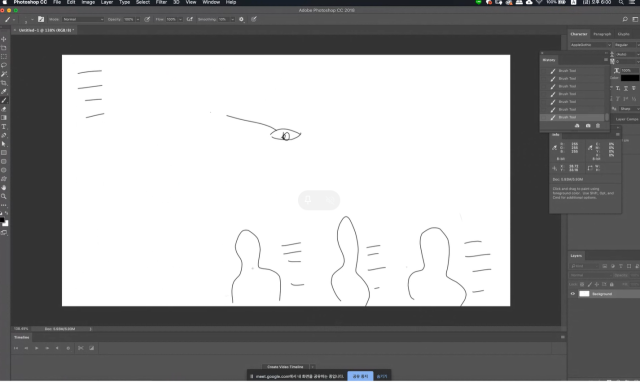Open the font style Regular dropdown
The height and width of the screenshot is (382, 640).
click(x=627, y=45)
